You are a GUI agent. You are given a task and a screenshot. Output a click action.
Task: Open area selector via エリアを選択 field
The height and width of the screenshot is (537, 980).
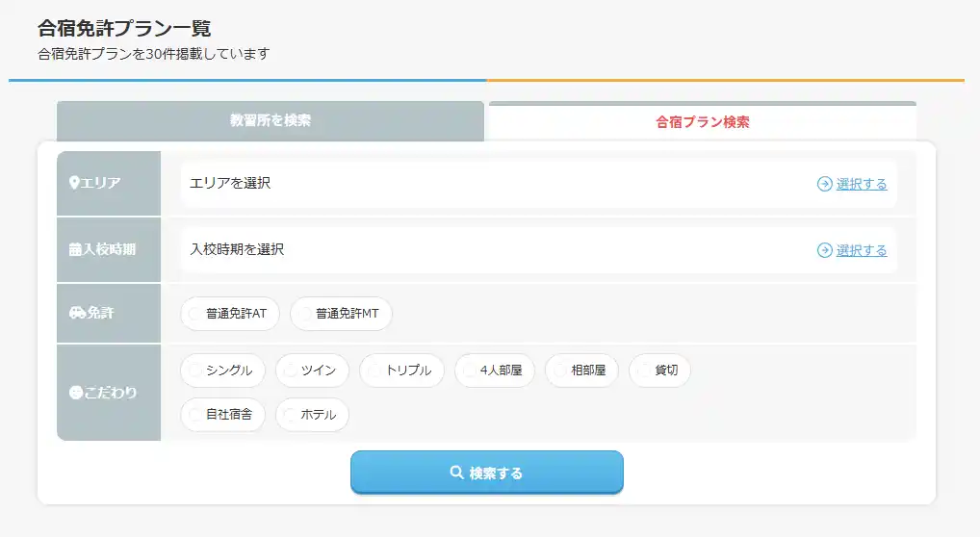pyautogui.click(x=481, y=184)
